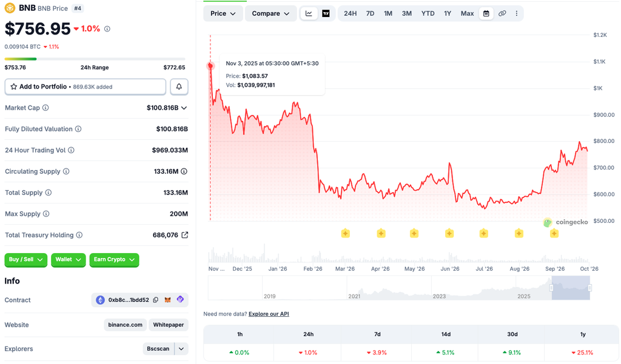The height and width of the screenshot is (364, 621).
Task: Click the 24h Range progress bar
Action: pos(95,59)
